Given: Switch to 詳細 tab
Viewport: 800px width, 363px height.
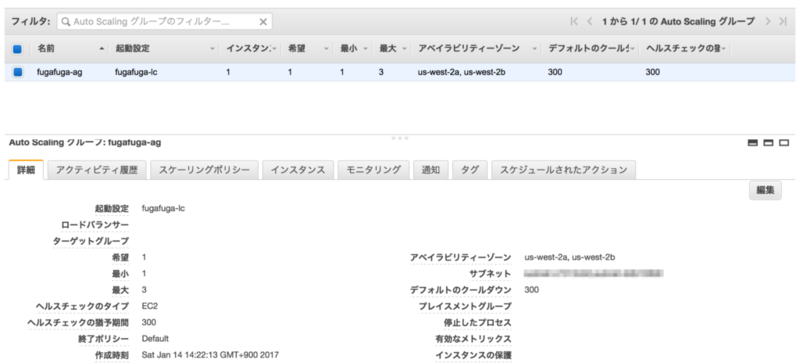Looking at the screenshot, I should click(x=26, y=170).
